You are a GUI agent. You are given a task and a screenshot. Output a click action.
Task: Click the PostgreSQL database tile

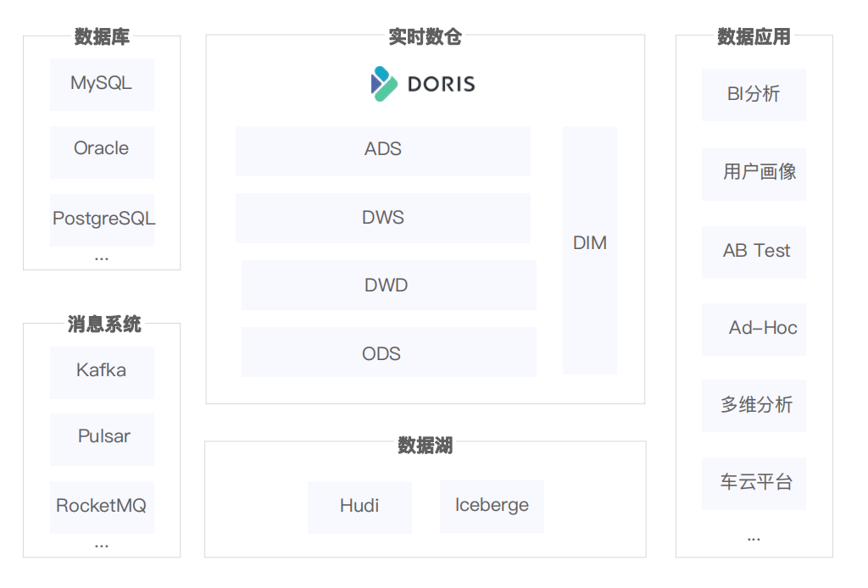click(x=102, y=219)
